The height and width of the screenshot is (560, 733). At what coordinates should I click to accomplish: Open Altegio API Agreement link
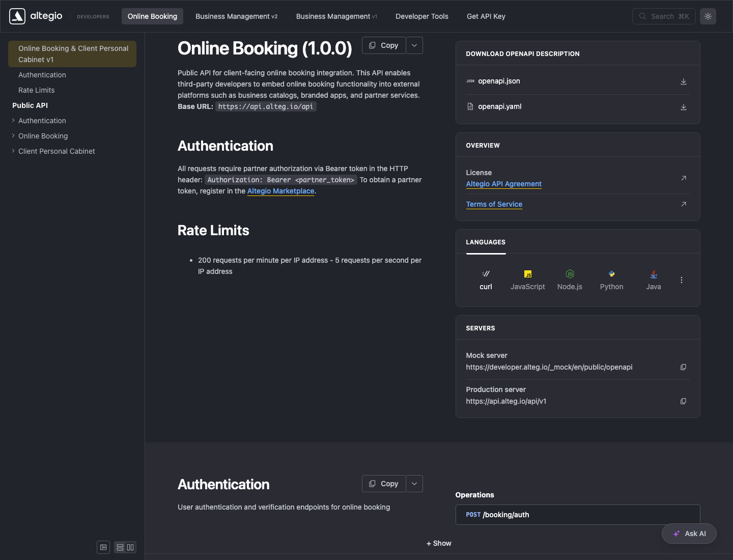point(504,184)
